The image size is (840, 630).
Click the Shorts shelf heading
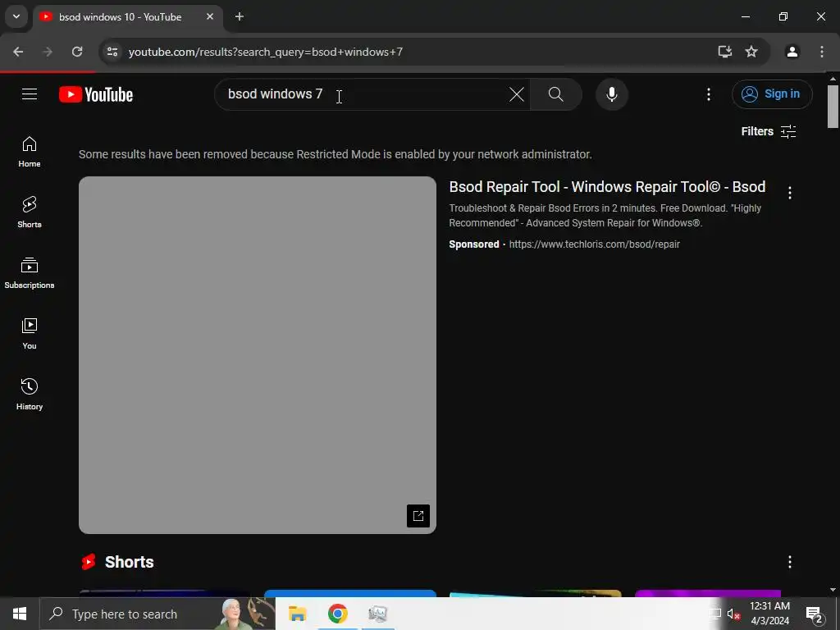(129, 562)
